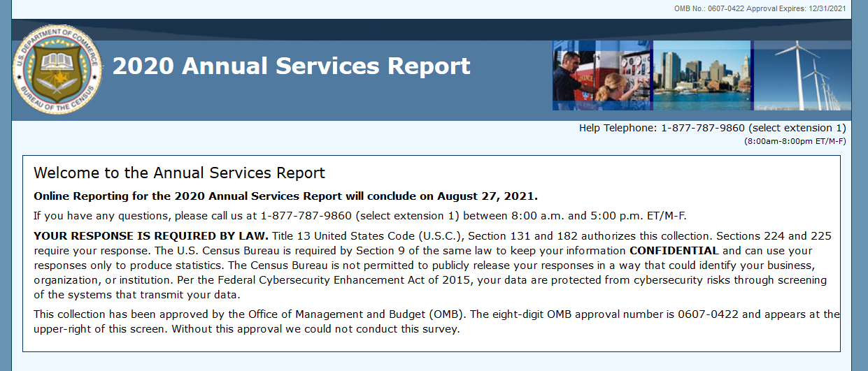The width and height of the screenshot is (868, 371).
Task: Click the Welcome to the Annual Services Report heading
Action: pos(179,173)
